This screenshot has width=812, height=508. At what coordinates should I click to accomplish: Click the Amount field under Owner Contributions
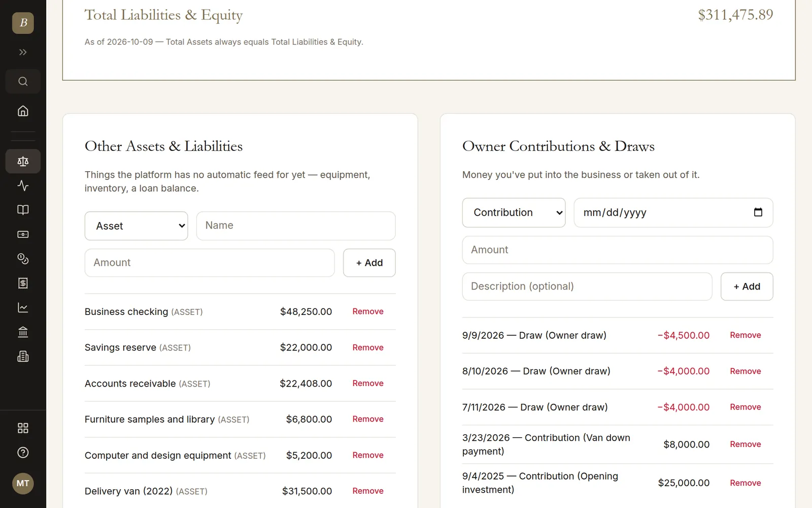[x=618, y=250]
